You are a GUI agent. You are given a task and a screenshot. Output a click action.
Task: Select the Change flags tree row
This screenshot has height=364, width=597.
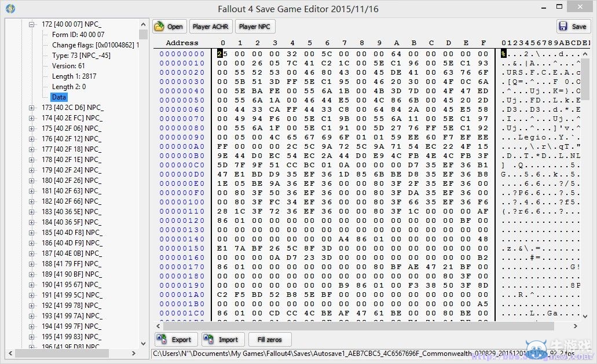point(95,45)
